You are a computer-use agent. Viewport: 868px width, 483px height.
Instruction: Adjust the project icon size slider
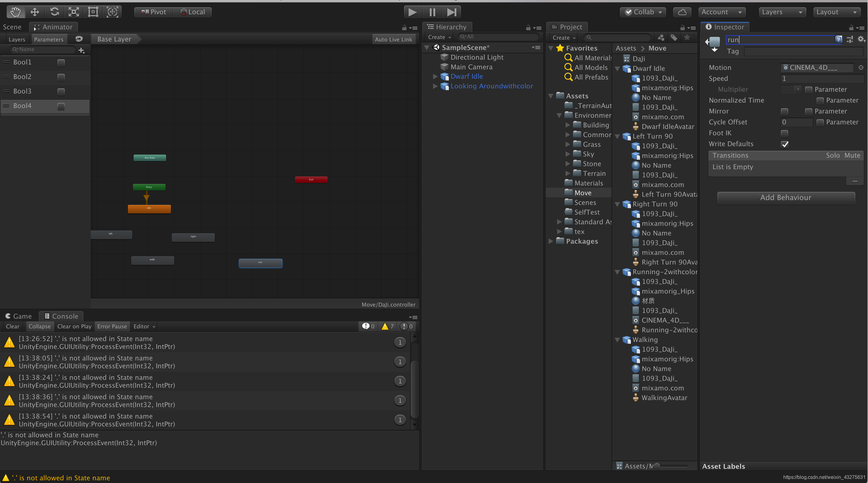pos(657,466)
